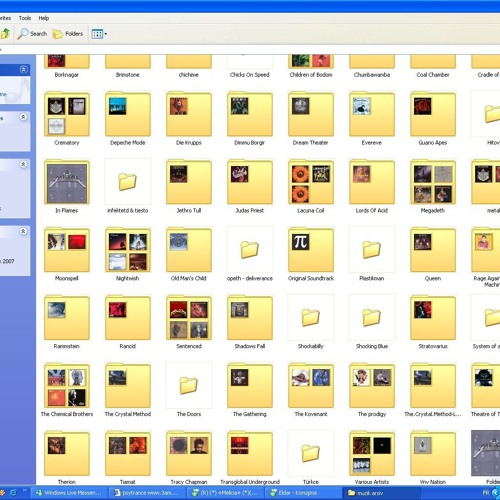Open The Kovenant folder
Viewport: 500px width, 500px height.
click(x=311, y=386)
